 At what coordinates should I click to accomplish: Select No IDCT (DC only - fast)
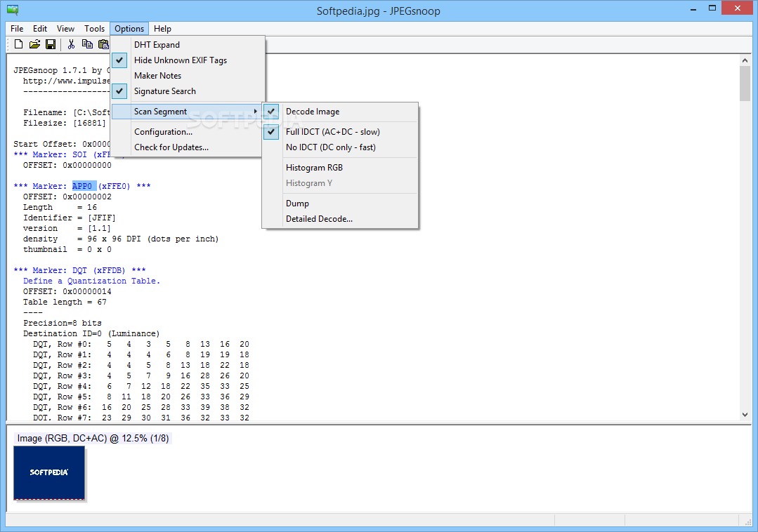(x=340, y=147)
